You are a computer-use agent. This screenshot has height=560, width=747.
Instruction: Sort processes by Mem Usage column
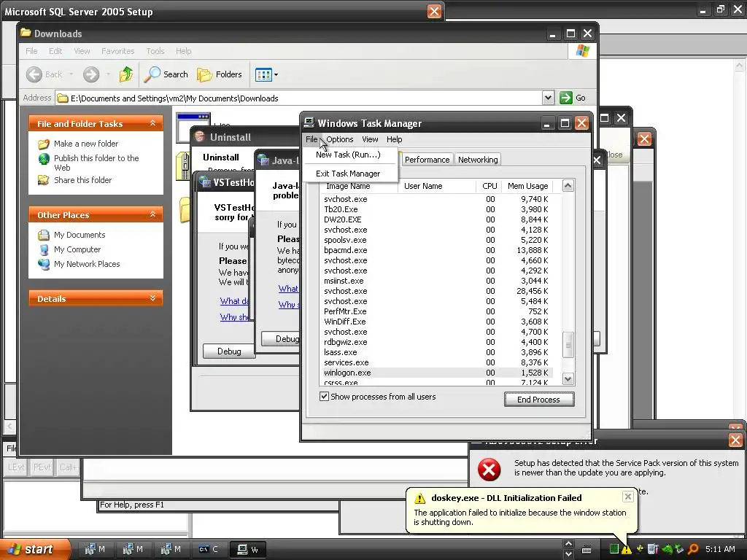click(527, 186)
